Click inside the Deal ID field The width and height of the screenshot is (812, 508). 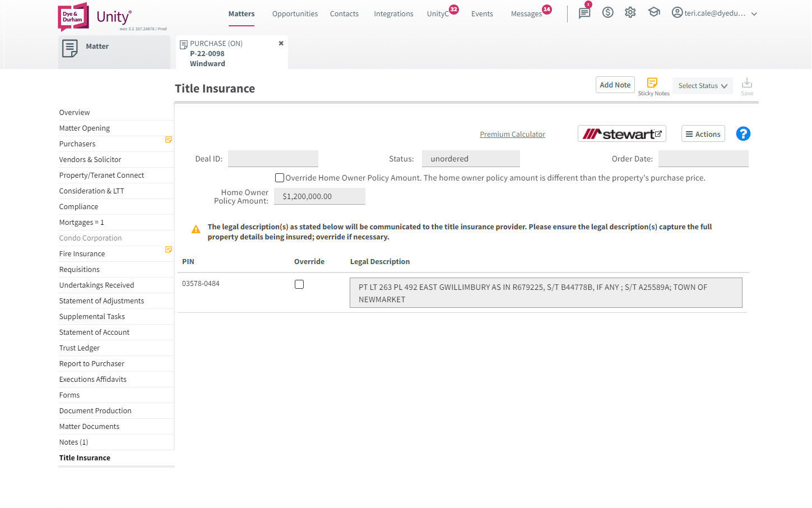click(273, 159)
